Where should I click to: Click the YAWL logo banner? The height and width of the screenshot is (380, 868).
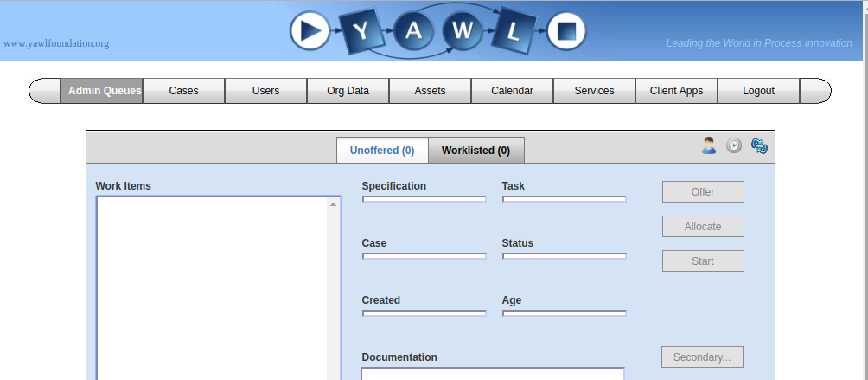(437, 30)
